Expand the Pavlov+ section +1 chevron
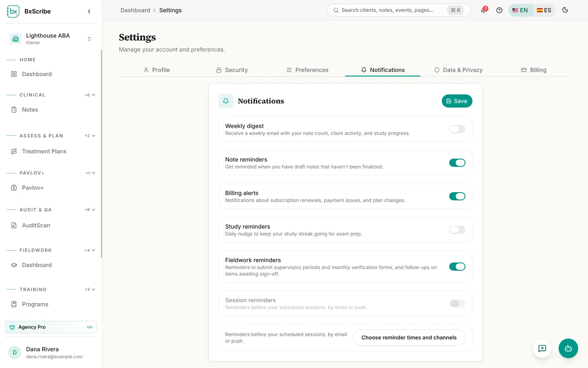The width and height of the screenshot is (588, 368). [x=91, y=173]
